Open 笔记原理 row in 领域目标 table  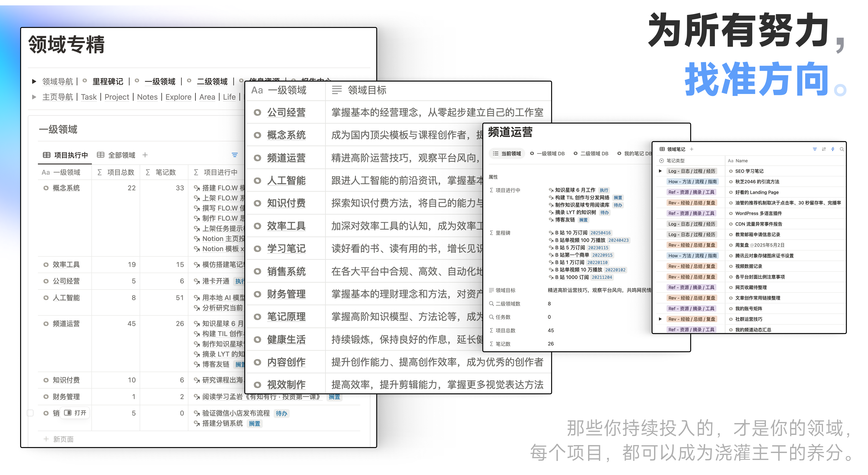(x=286, y=316)
